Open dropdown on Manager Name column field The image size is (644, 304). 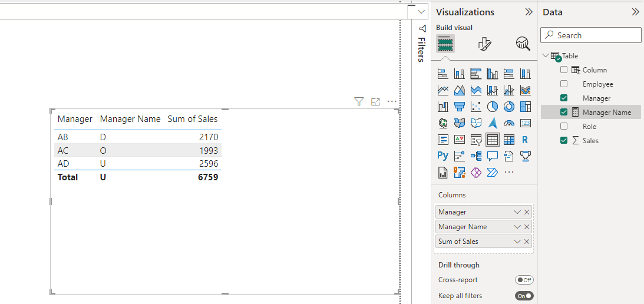pos(517,227)
